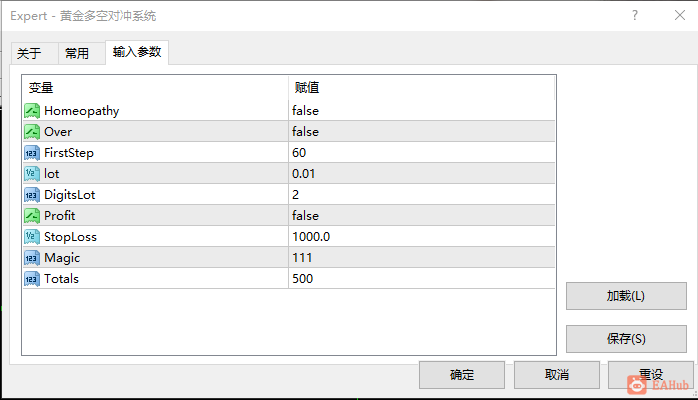The height and width of the screenshot is (400, 698).
Task: Click the 取消 button
Action: pos(557,375)
